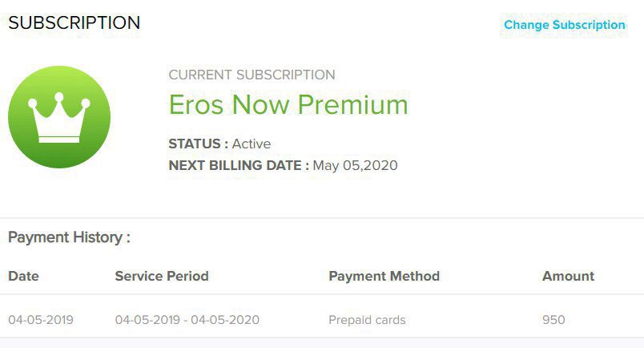Click the Service Period column header
The image size is (644, 348).
(162, 276)
